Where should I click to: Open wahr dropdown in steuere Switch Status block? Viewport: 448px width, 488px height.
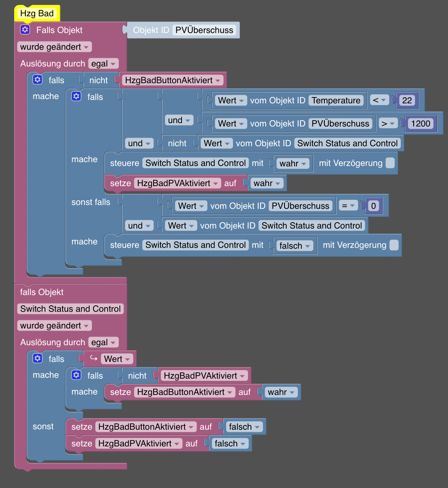tap(293, 163)
